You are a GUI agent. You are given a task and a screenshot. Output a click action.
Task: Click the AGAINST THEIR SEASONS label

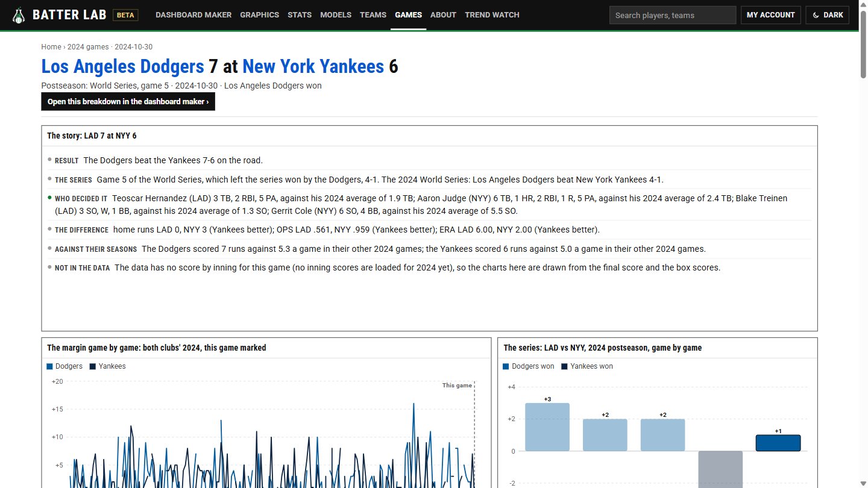pyautogui.click(x=96, y=249)
